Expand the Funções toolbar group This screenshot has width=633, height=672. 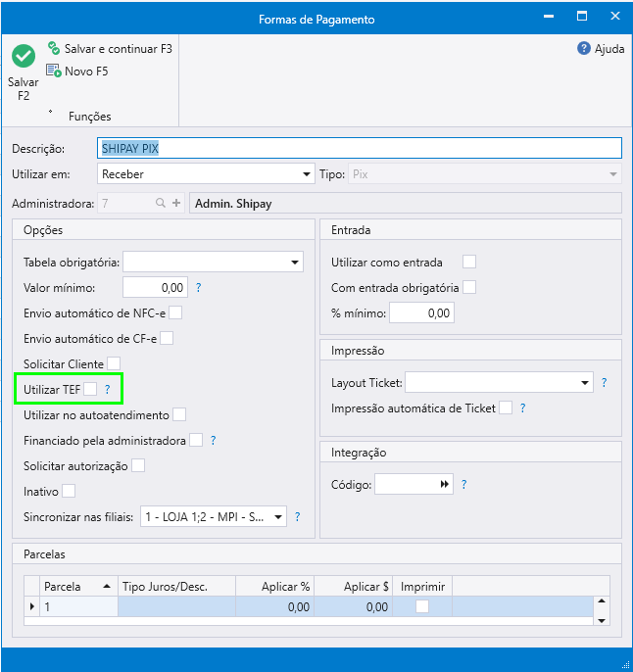click(50, 112)
